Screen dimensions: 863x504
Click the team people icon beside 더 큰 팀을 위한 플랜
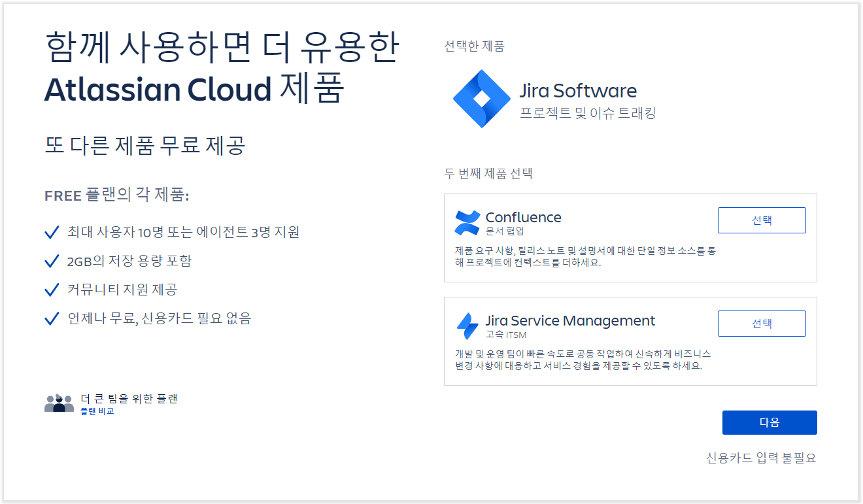(59, 403)
